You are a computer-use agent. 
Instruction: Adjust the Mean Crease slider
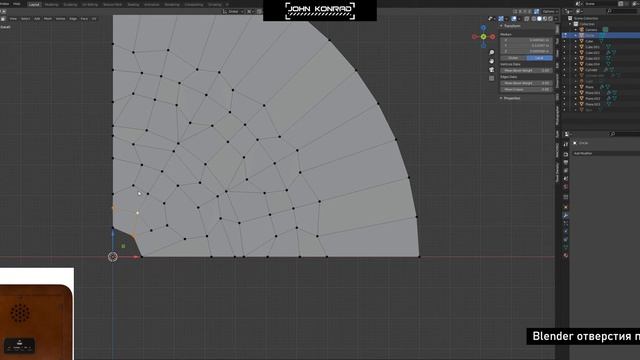[526, 89]
